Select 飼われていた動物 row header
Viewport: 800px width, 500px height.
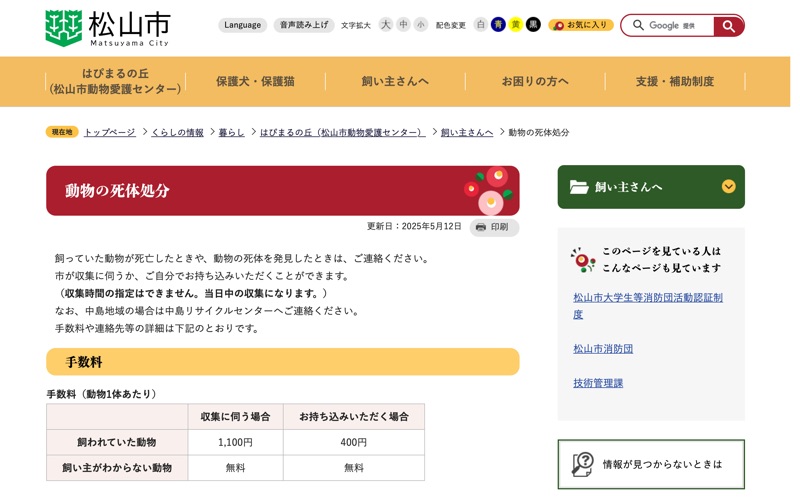point(117,442)
